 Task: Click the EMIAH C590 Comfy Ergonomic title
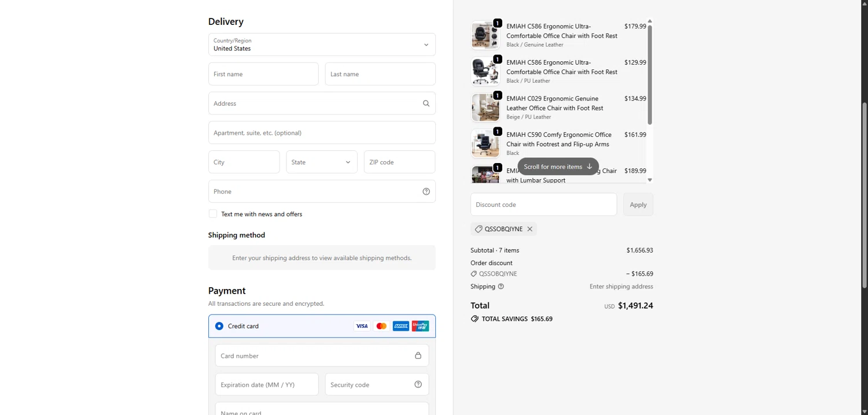coord(558,139)
